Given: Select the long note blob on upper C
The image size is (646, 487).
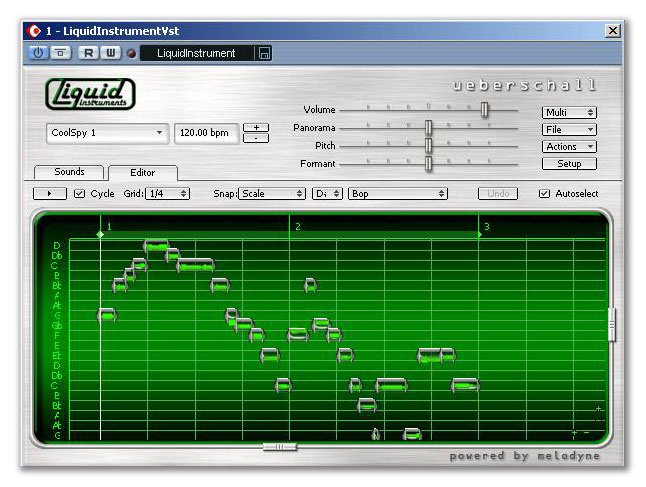Looking at the screenshot, I should point(195,266).
